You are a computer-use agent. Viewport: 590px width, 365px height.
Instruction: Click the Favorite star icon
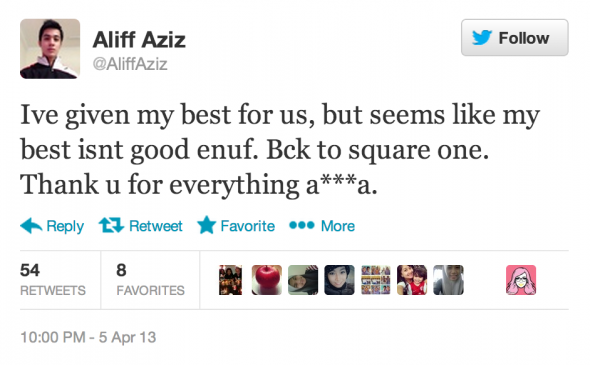tap(207, 225)
